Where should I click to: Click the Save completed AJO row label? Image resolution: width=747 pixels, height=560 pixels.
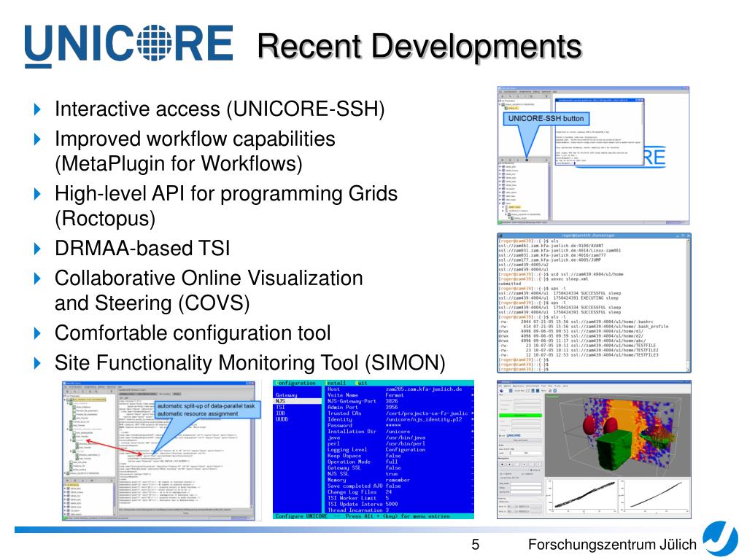coord(355,486)
